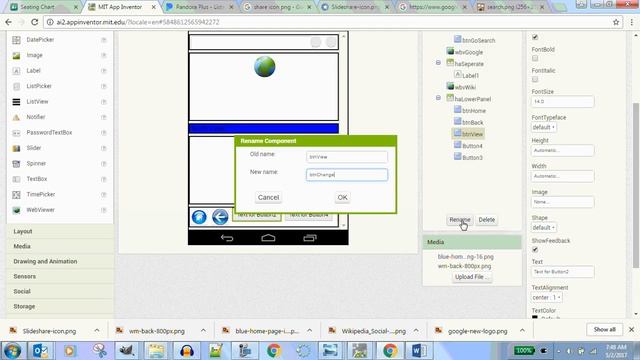Click the globe WebViewer image in viewer

264,67
